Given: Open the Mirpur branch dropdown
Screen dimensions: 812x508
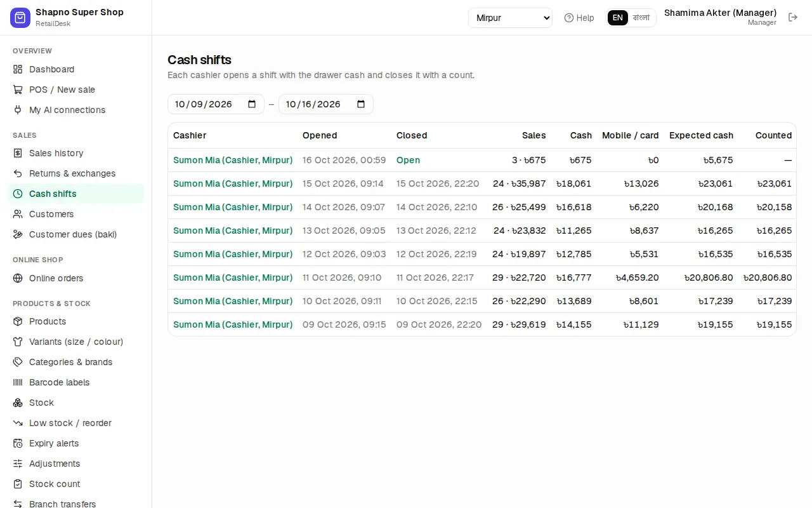Looking at the screenshot, I should coord(510,18).
